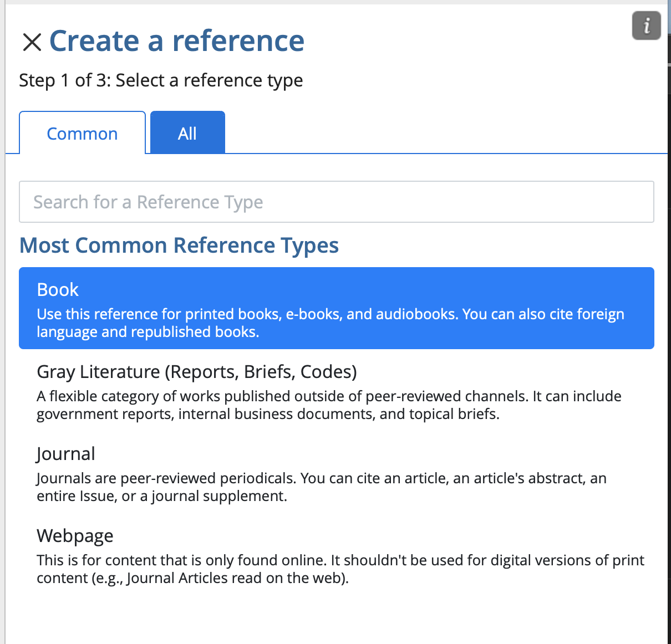Click the blank space right of the All tab
Screen dimensions: 671x644
click(x=444, y=133)
